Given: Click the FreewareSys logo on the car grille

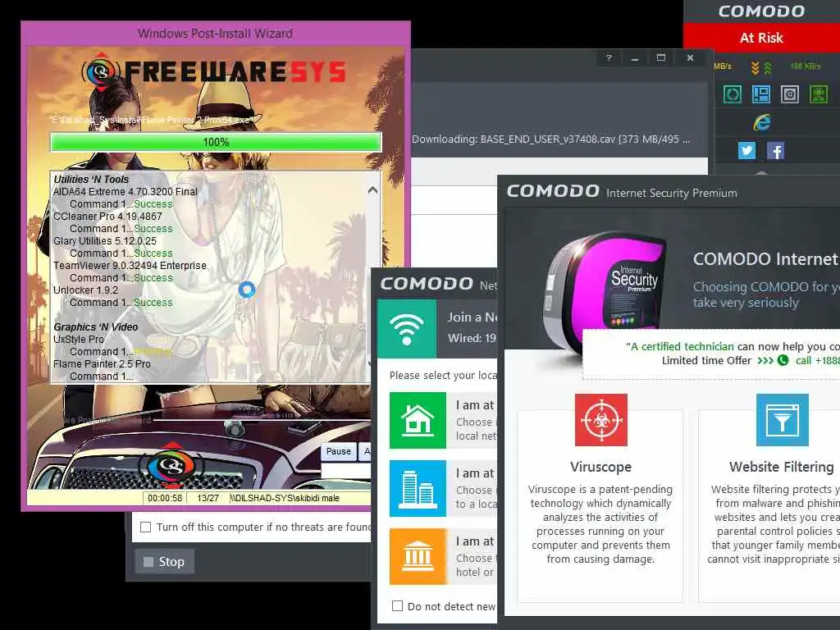Looking at the screenshot, I should [x=171, y=464].
